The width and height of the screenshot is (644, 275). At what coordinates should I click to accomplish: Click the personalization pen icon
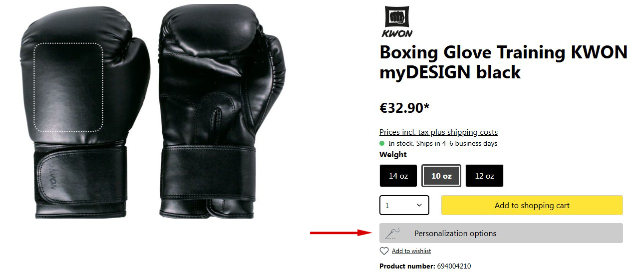click(x=393, y=233)
